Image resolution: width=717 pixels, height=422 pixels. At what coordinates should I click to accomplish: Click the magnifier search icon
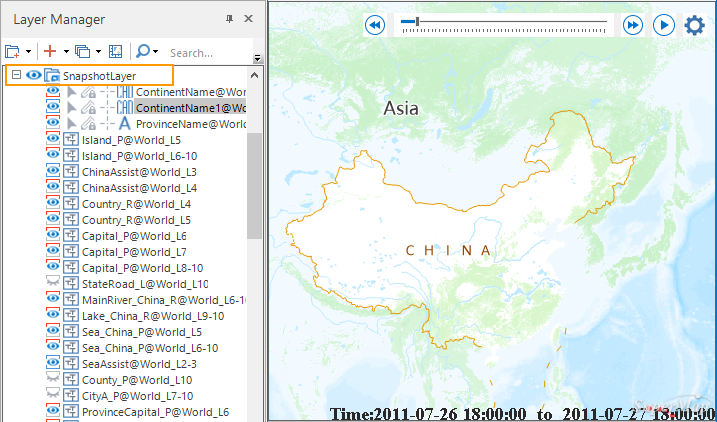tap(144, 51)
